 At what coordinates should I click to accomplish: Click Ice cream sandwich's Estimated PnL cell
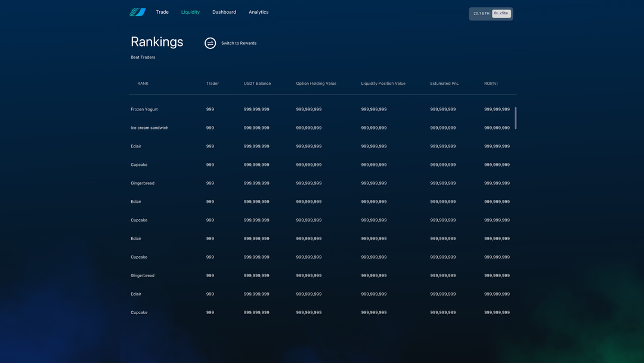tap(442, 128)
